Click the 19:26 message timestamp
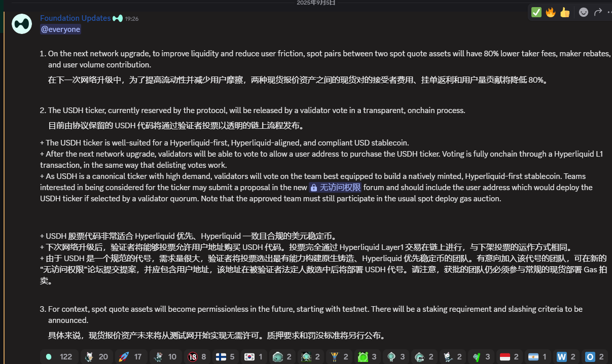 pos(132,19)
